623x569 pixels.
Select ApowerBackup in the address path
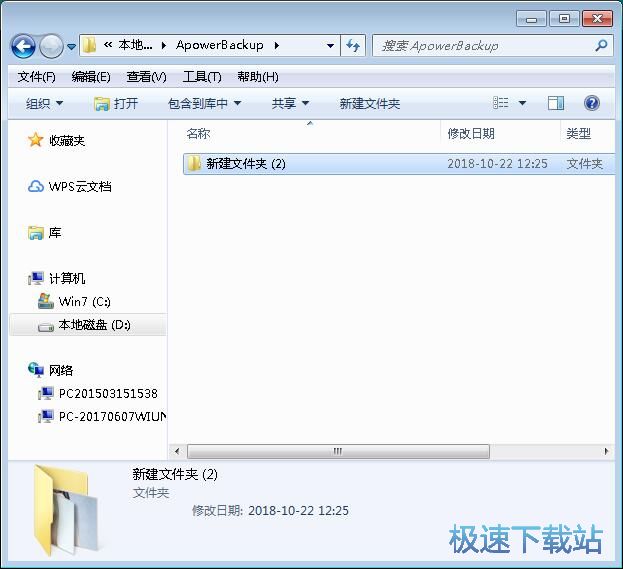coord(220,45)
